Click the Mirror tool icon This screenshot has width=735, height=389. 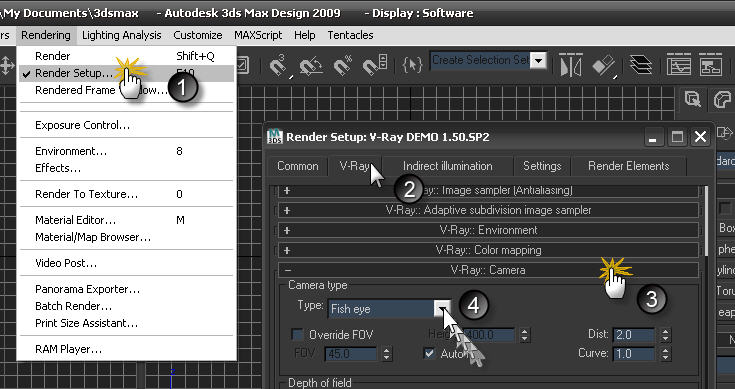click(x=571, y=65)
